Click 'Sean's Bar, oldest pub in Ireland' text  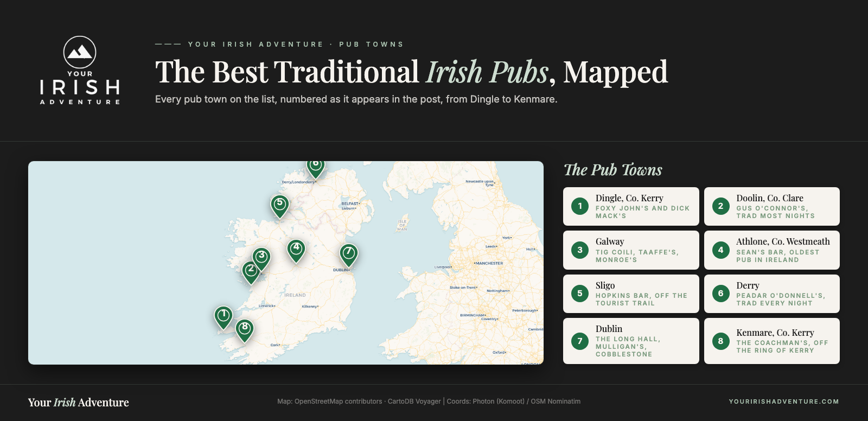click(778, 256)
